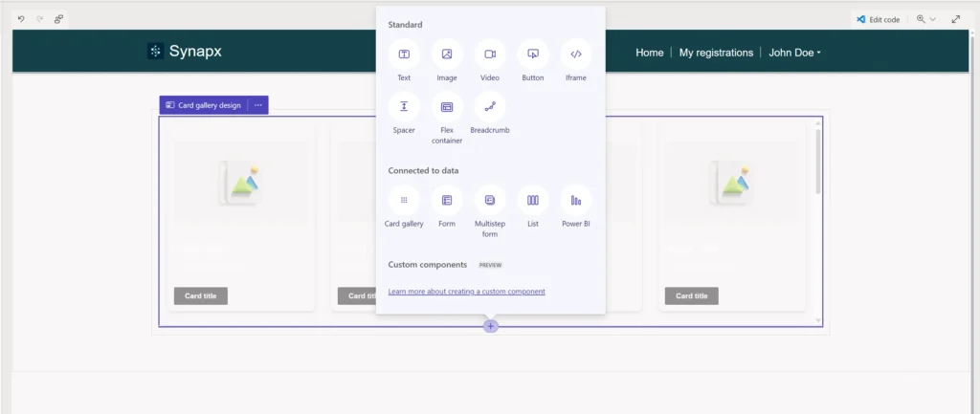Add a Form component
Screen dimensions: 980x414
(x=447, y=200)
